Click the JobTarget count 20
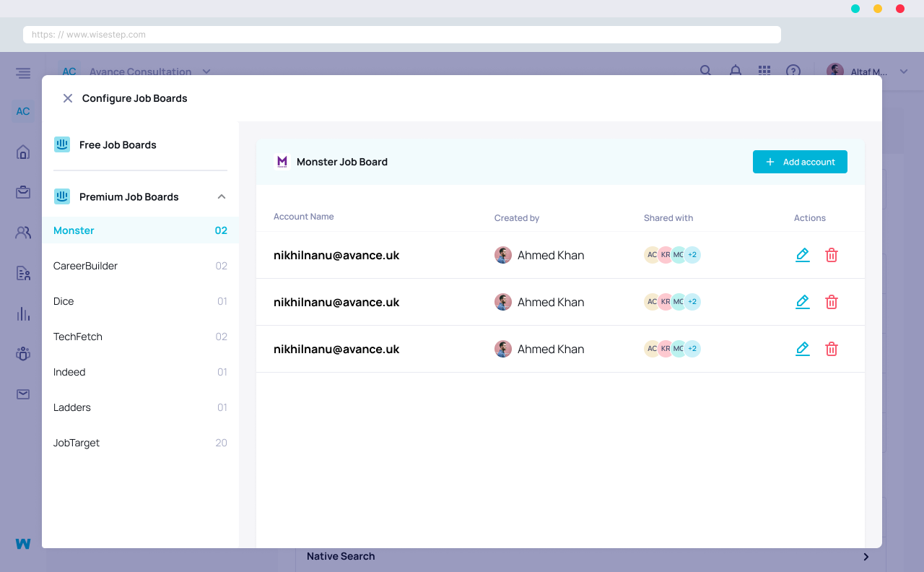924x572 pixels. (221, 443)
